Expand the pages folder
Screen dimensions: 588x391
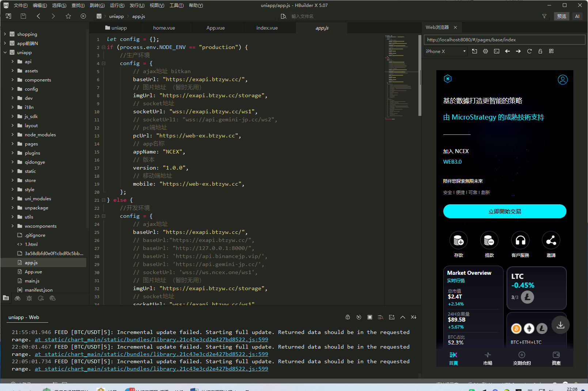[x=12, y=144]
